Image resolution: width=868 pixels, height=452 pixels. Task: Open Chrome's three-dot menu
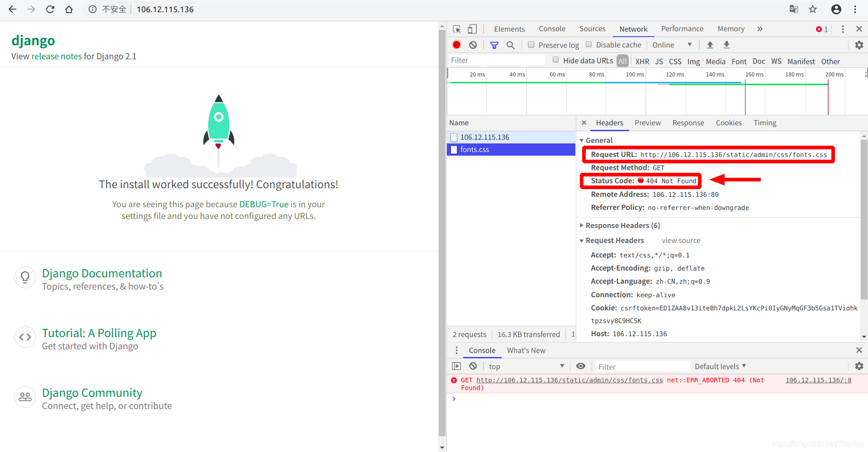pos(855,9)
